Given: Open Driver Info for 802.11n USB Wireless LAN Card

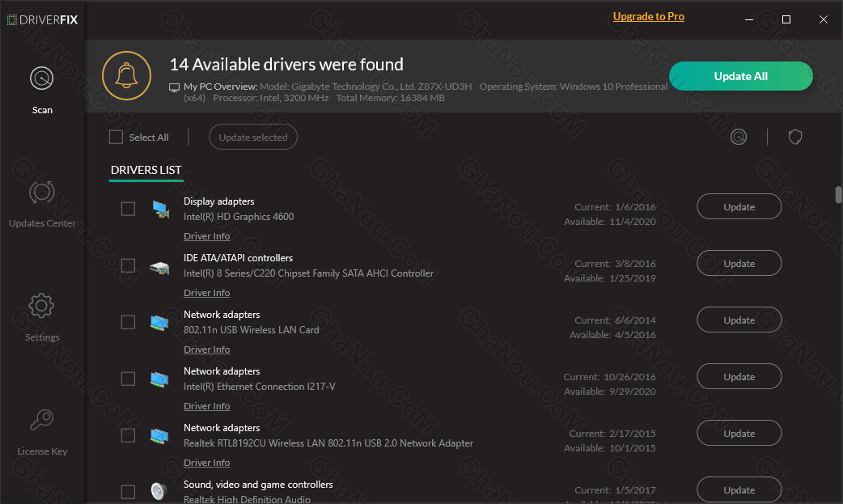Looking at the screenshot, I should (207, 349).
